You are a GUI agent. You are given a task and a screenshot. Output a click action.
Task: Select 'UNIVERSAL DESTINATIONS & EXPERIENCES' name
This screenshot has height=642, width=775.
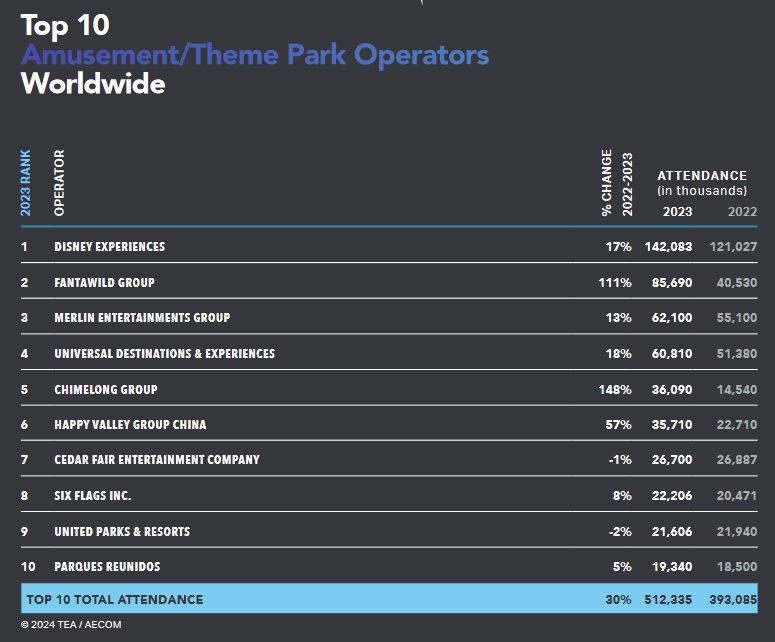[165, 354]
